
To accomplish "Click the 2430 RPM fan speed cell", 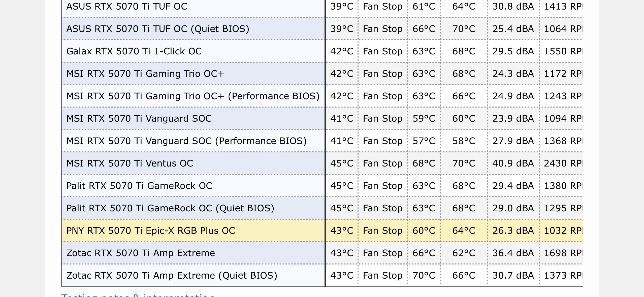I will [561, 163].
